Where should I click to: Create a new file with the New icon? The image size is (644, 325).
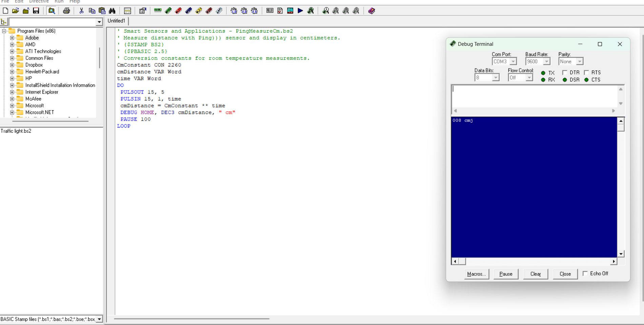5,11
